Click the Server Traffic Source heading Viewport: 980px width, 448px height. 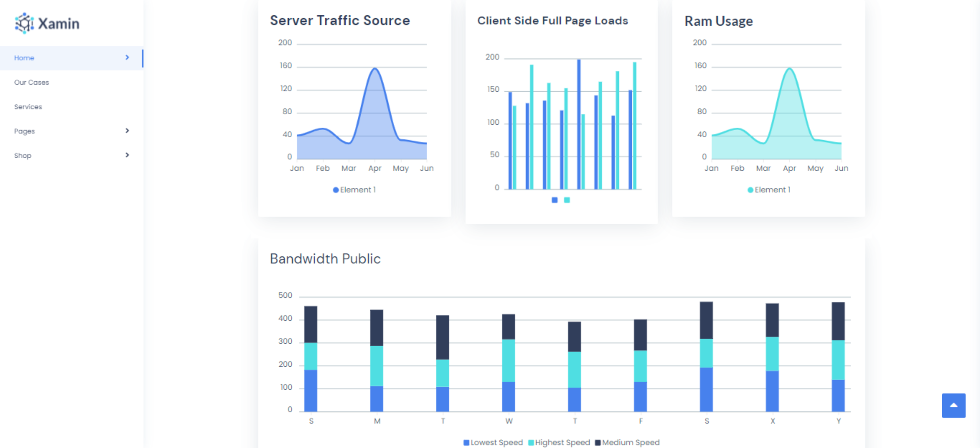point(340,21)
